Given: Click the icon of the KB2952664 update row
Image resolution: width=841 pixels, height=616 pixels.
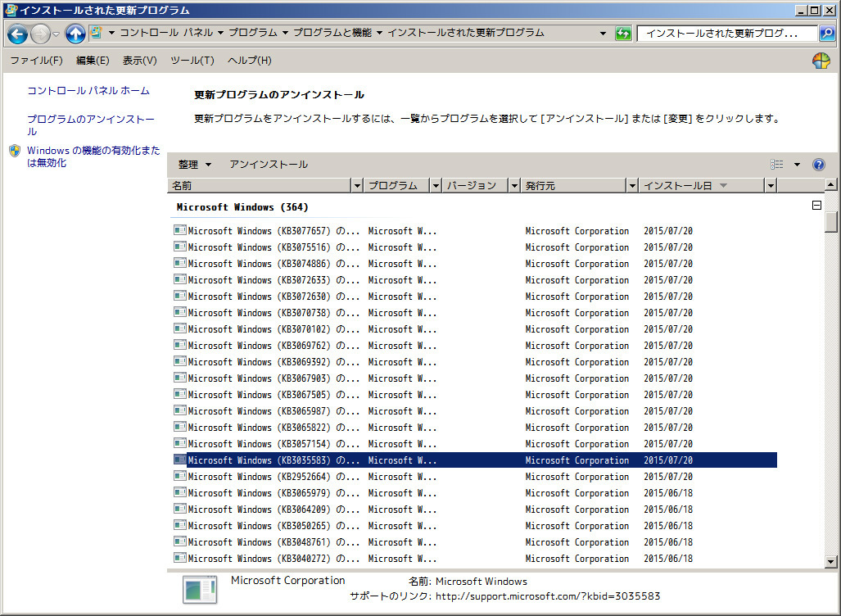Looking at the screenshot, I should (x=179, y=476).
